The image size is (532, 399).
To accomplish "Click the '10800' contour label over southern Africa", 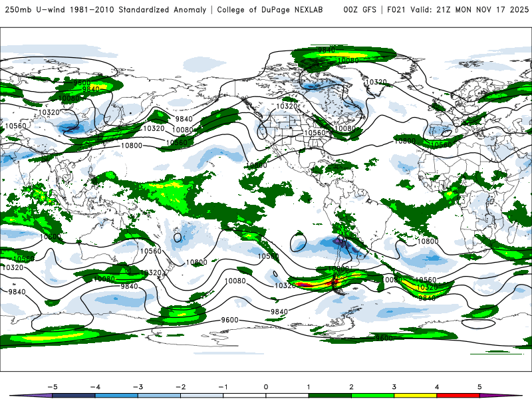I will click(x=428, y=241).
